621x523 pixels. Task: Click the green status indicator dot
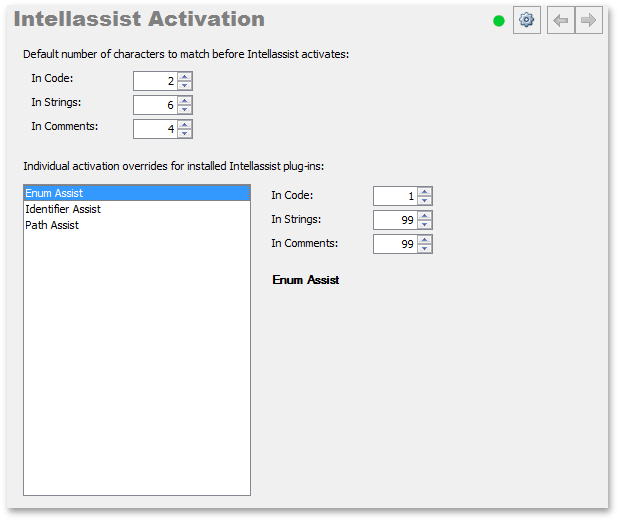pos(499,21)
